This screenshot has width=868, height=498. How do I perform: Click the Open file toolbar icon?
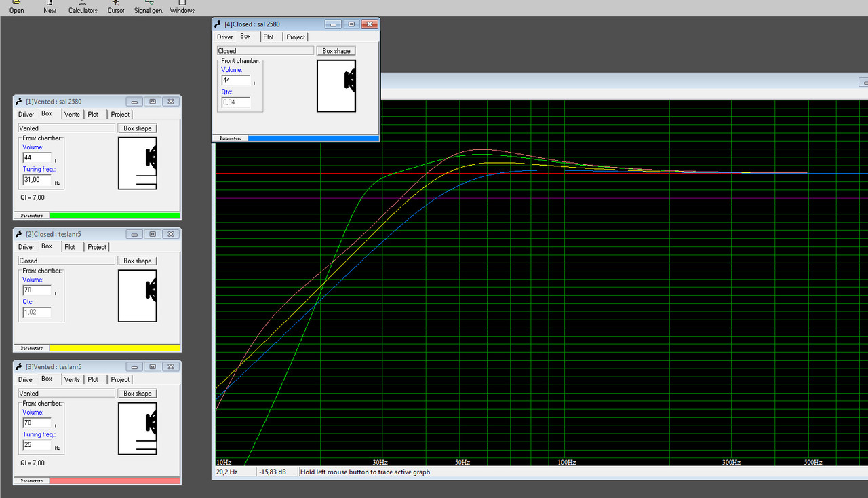click(x=17, y=7)
